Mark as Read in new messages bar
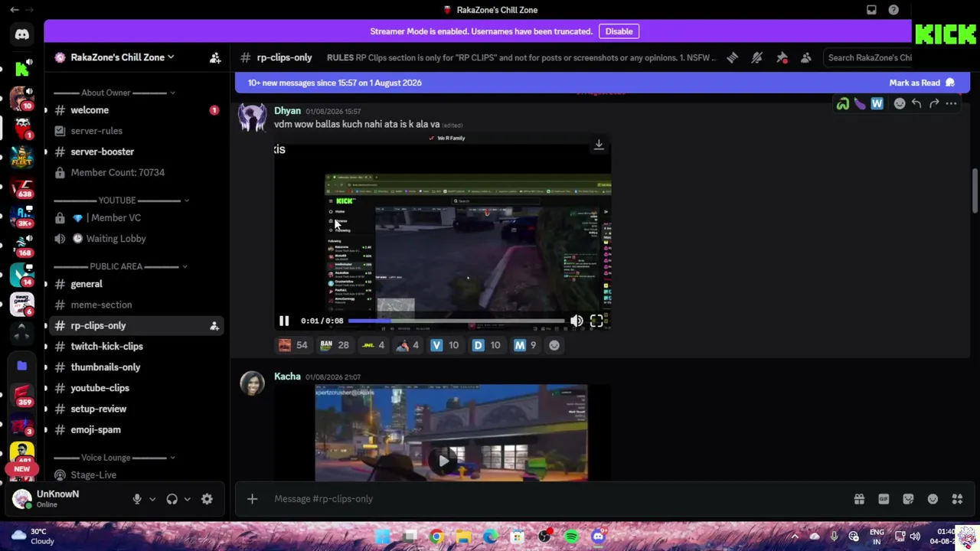This screenshot has height=551, width=980. coord(922,83)
